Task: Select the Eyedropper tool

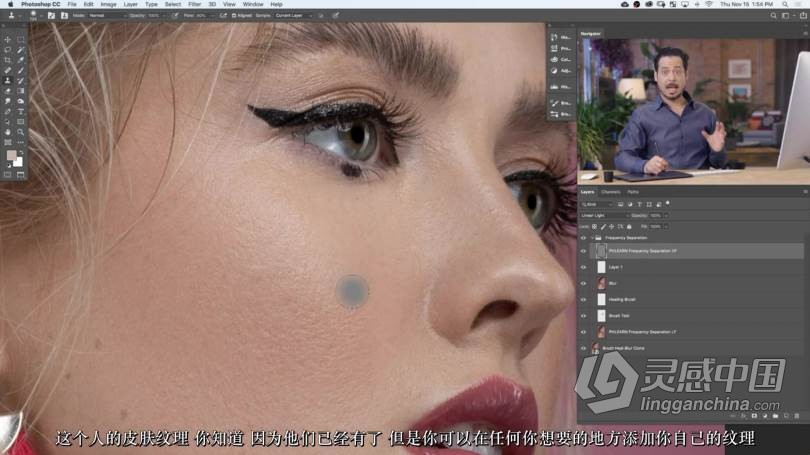Action: point(21,60)
